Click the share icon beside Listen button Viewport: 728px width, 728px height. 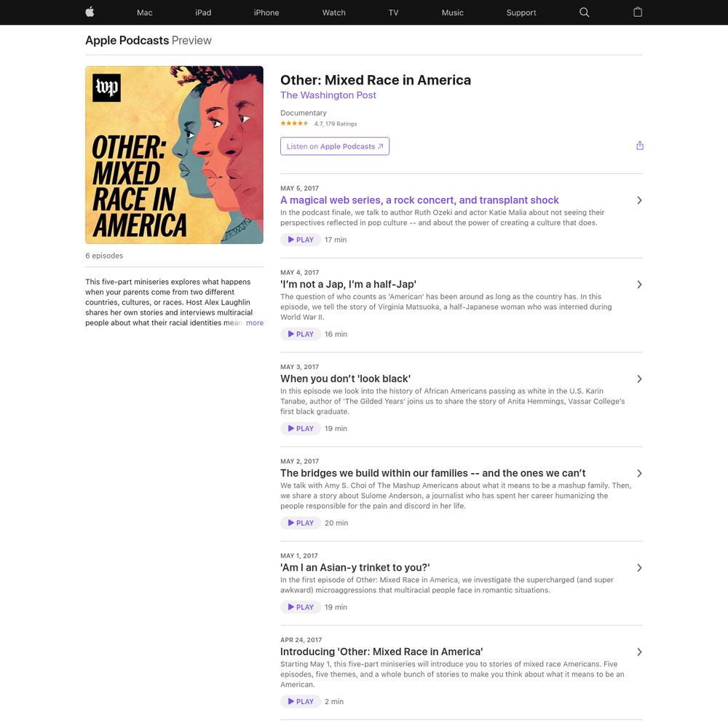[x=640, y=146]
